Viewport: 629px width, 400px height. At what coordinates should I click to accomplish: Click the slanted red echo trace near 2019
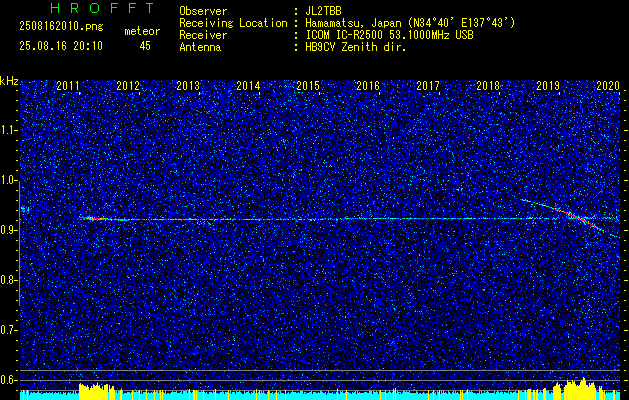[x=578, y=217]
